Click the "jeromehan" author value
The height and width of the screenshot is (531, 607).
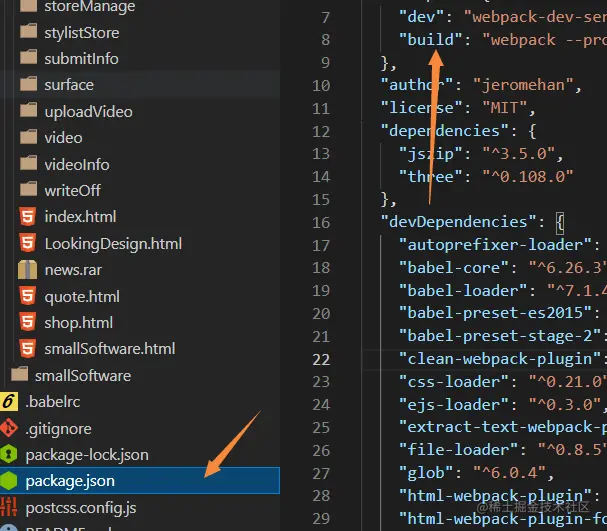(523, 85)
